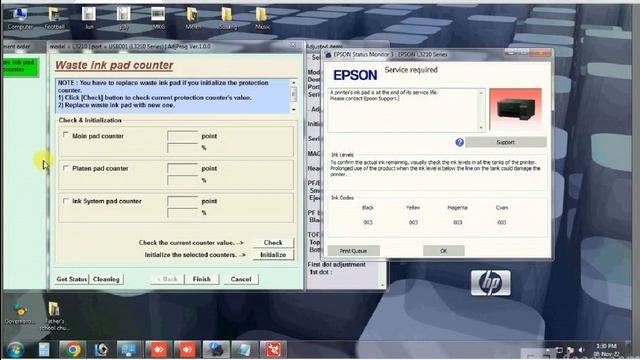Click the scroll down arrow of Status Monitor message

click(x=481, y=128)
